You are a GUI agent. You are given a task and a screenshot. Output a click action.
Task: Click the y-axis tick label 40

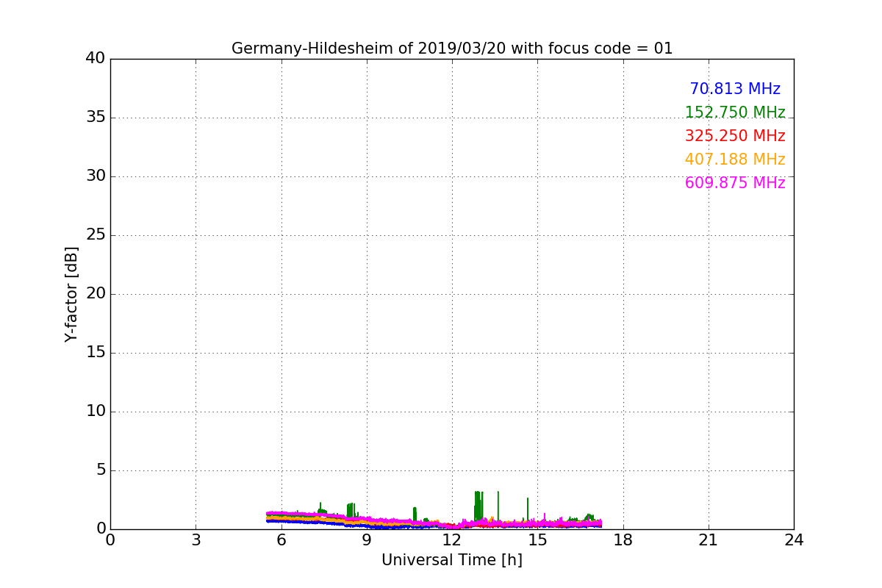point(96,58)
